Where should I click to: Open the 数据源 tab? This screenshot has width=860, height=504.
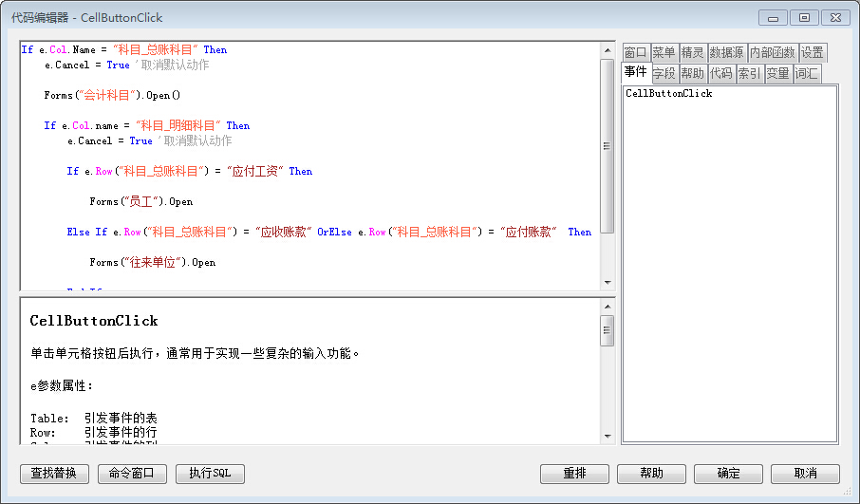(x=727, y=52)
